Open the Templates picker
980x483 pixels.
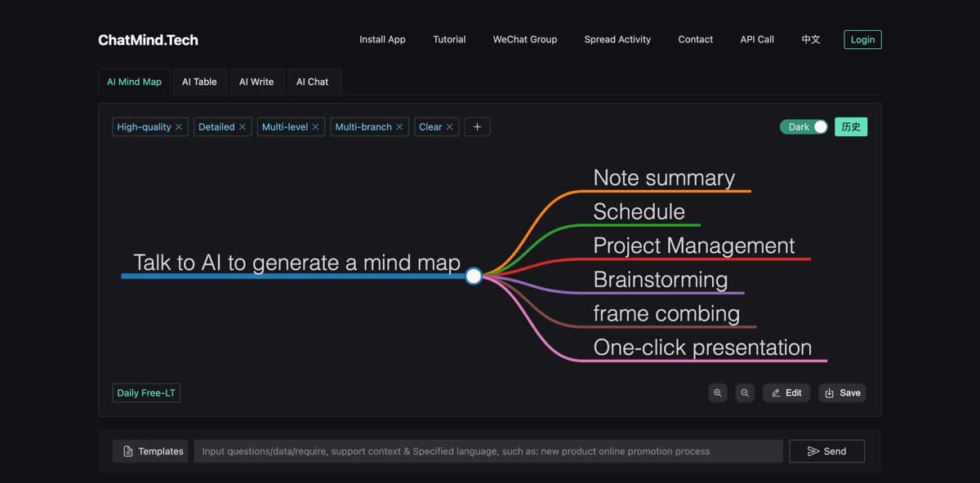tap(154, 451)
